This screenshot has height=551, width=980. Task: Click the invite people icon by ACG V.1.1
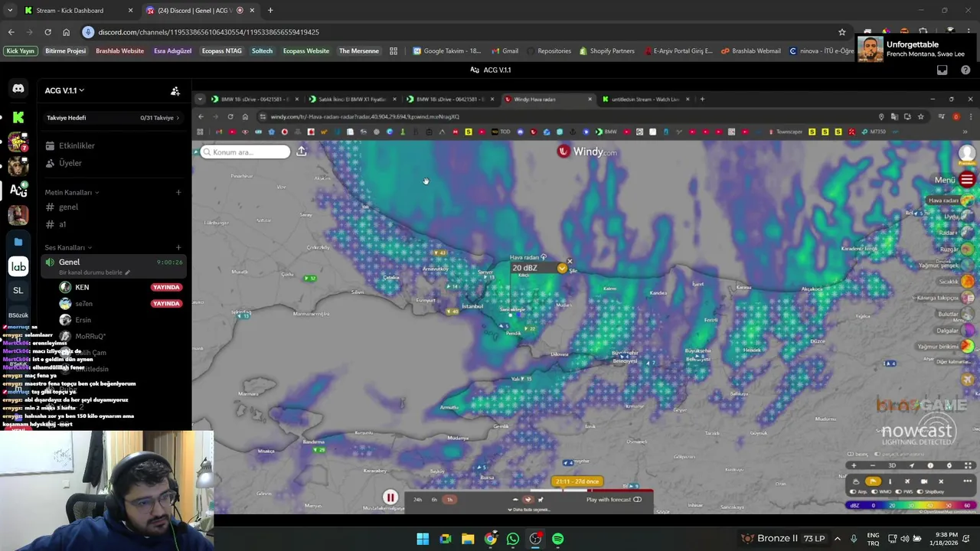(175, 91)
